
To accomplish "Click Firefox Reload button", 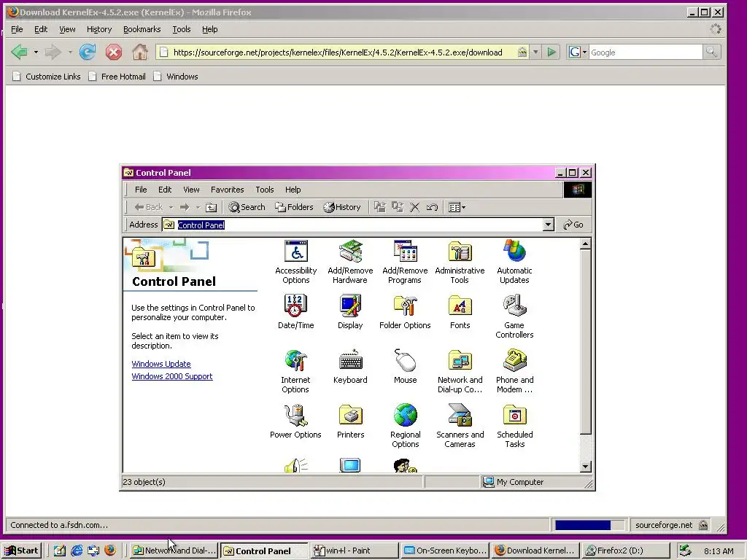I will 88,52.
